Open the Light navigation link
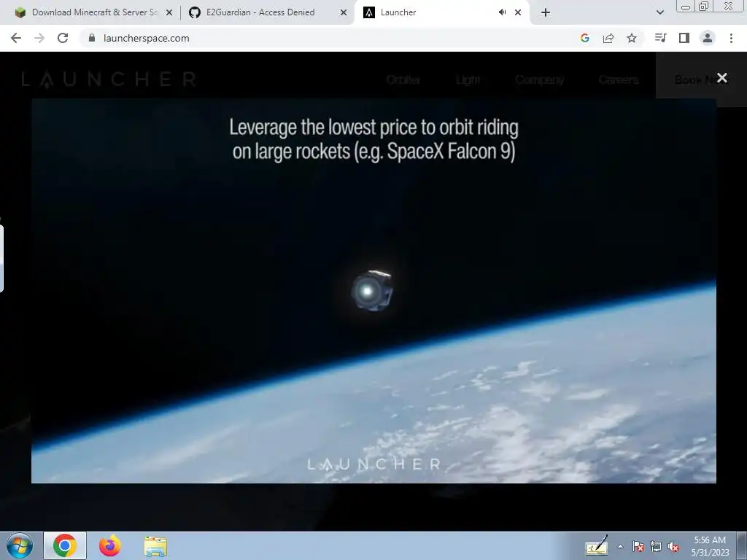The image size is (747, 560). pyautogui.click(x=468, y=79)
